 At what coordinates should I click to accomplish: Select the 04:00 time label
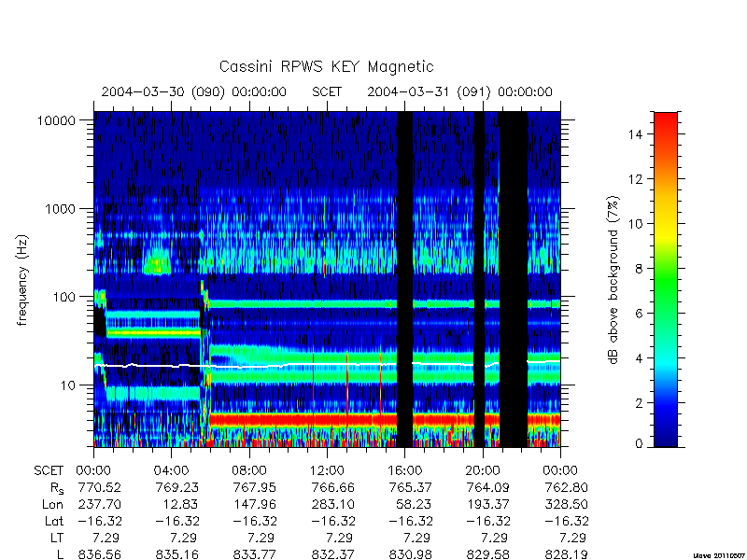(x=171, y=471)
